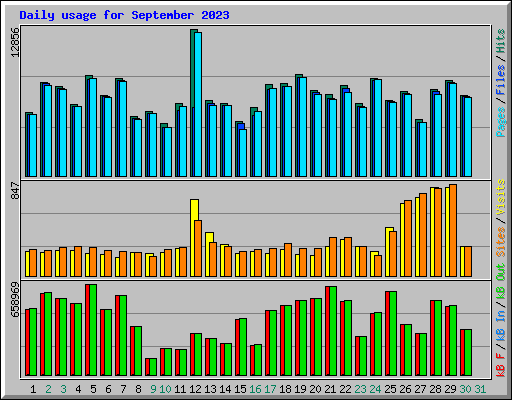This screenshot has width=512, height=400.
Task: Click day 2 on the x-axis
Action: point(48,389)
